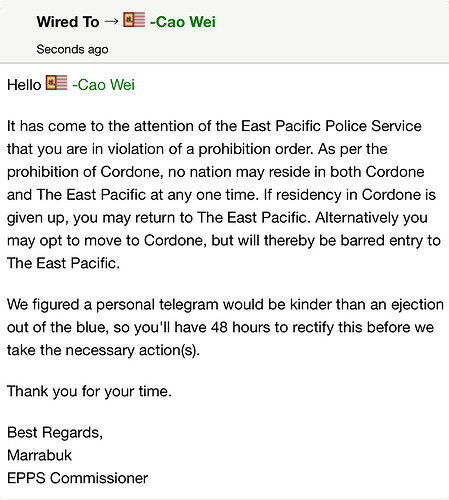
Task: Click the arrow after Wired To
Action: click(111, 22)
